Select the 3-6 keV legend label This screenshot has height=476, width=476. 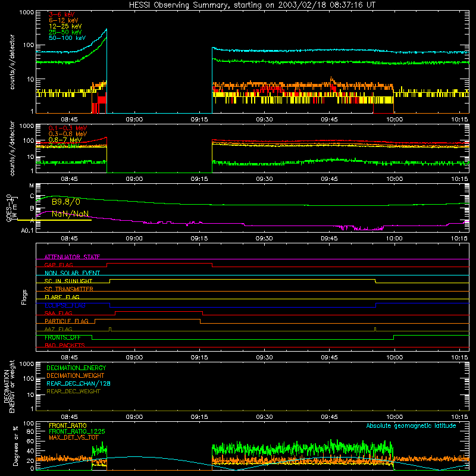click(x=62, y=14)
